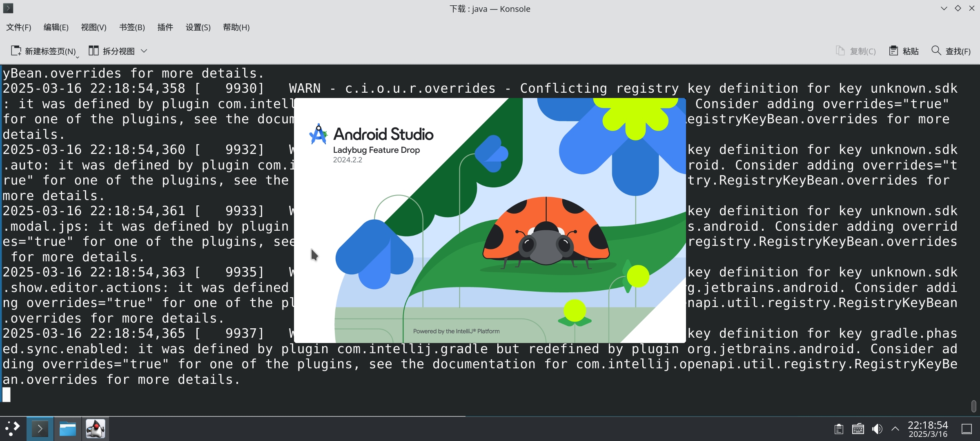Click the Java application taskbar icon

[96, 429]
